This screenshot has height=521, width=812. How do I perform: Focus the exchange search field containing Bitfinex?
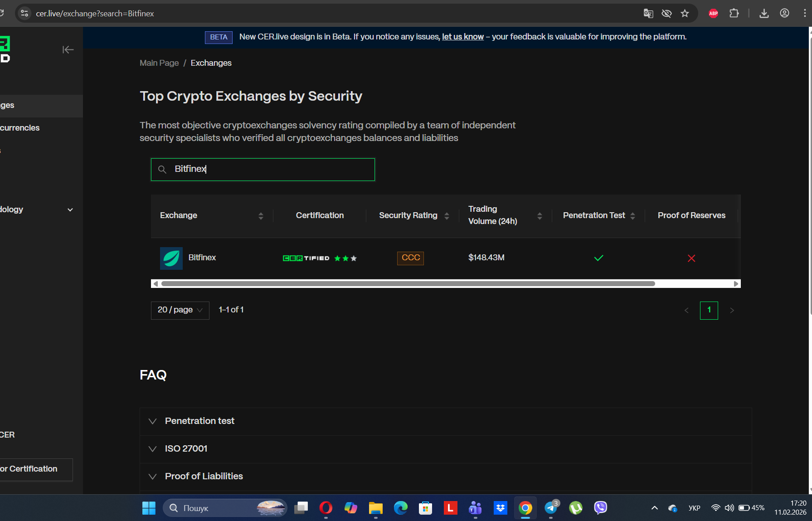[x=263, y=170]
